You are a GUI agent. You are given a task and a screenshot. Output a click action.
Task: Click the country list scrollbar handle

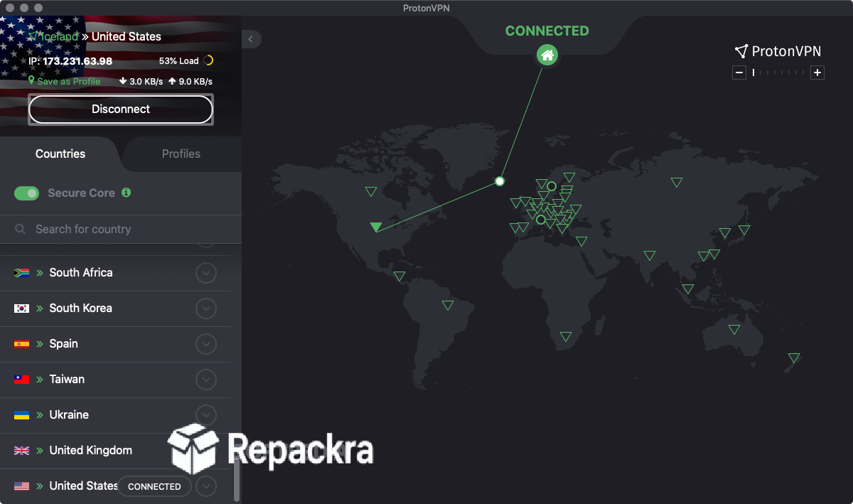click(x=237, y=480)
